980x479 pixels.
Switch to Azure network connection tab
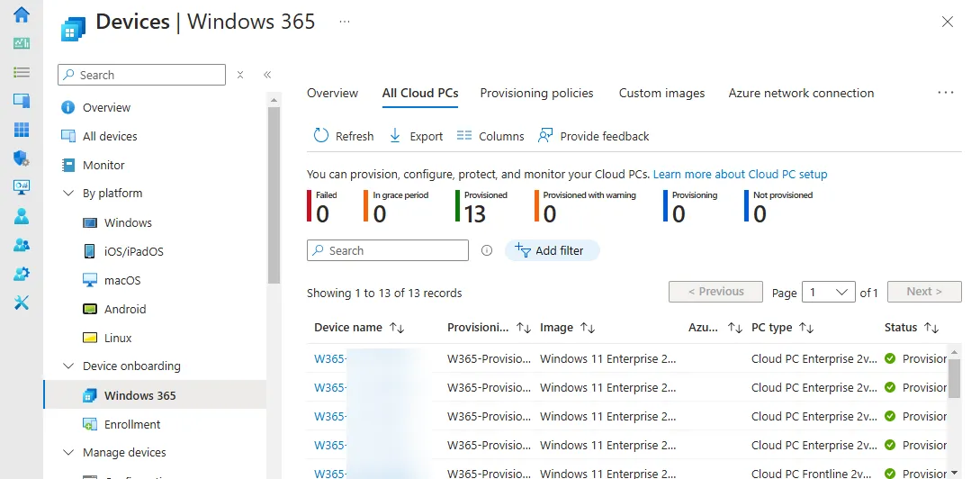(x=801, y=93)
